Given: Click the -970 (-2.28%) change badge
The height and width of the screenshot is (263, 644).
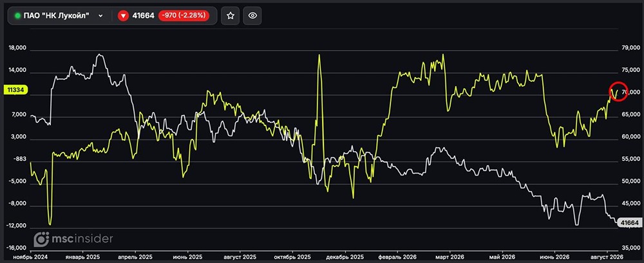Looking at the screenshot, I should [x=184, y=15].
